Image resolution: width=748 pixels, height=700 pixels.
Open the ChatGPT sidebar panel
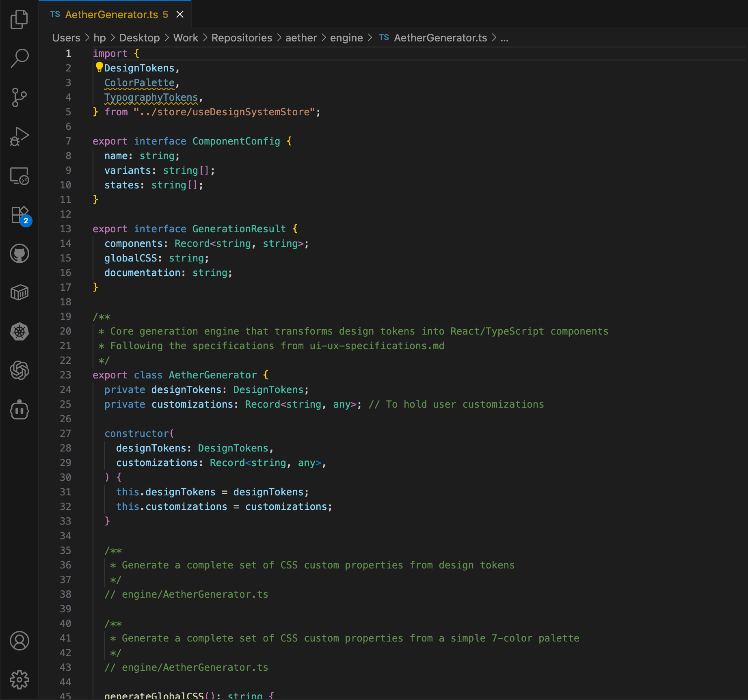[19, 370]
